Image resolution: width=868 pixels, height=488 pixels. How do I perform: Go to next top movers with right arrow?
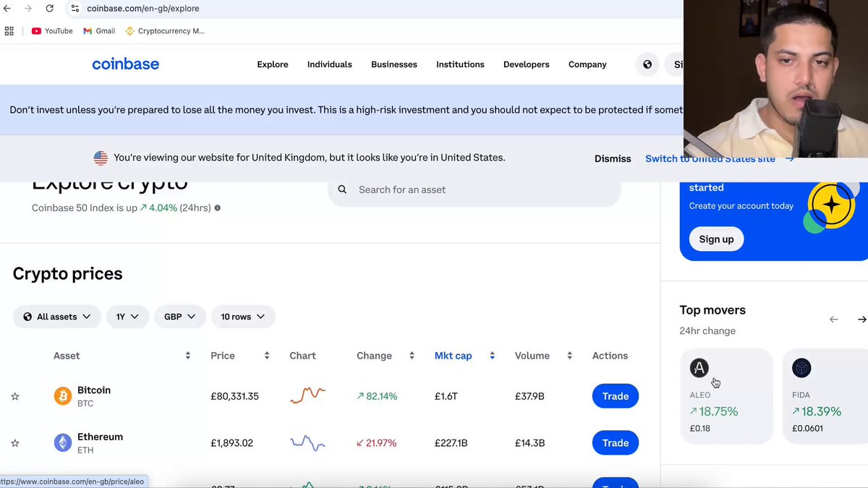(x=862, y=319)
